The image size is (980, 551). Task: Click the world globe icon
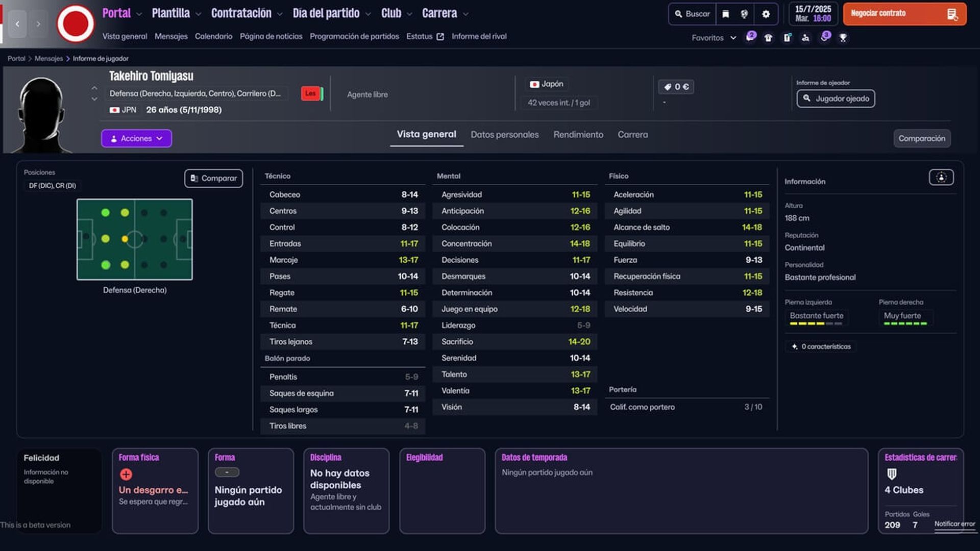744,14
